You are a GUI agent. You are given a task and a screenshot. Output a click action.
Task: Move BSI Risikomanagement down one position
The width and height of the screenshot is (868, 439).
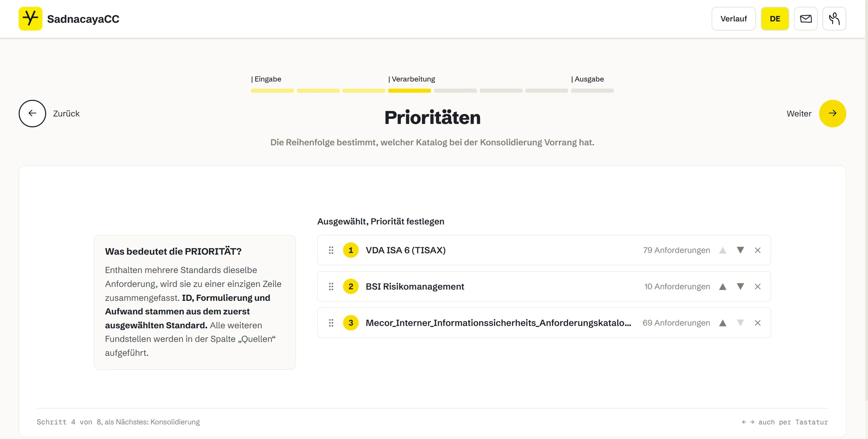(x=740, y=287)
